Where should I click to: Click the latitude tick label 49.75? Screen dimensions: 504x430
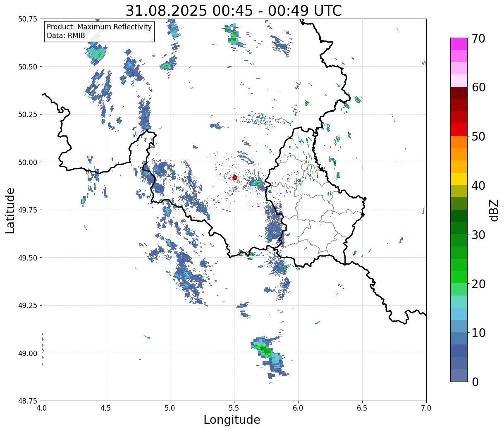[28, 210]
